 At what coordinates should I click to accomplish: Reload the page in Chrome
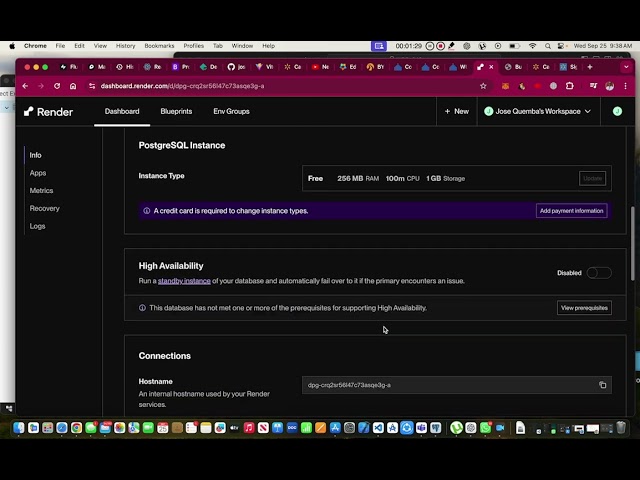coord(57,86)
